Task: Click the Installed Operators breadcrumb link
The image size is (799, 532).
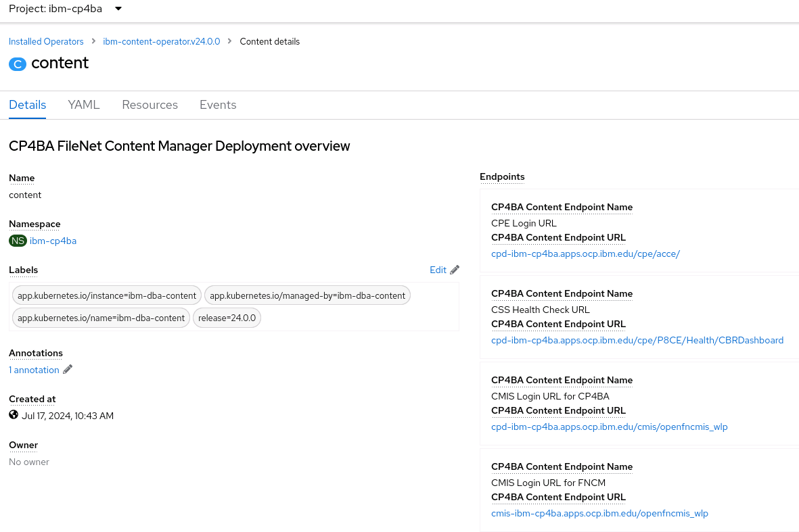Action: click(x=46, y=42)
